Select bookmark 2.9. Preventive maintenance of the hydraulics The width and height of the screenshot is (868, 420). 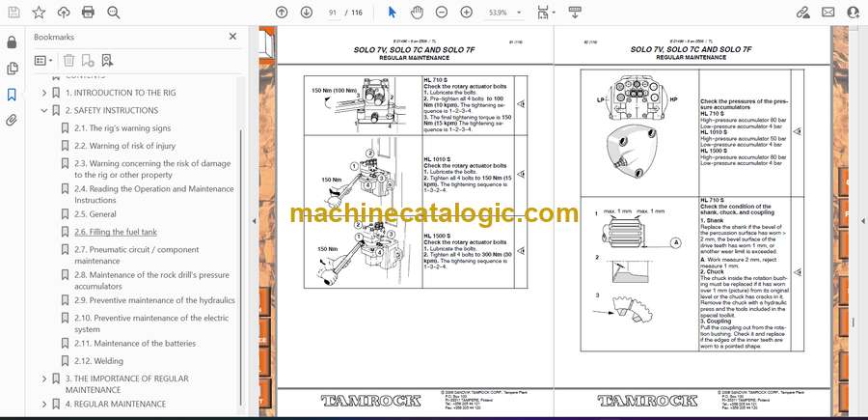click(154, 300)
